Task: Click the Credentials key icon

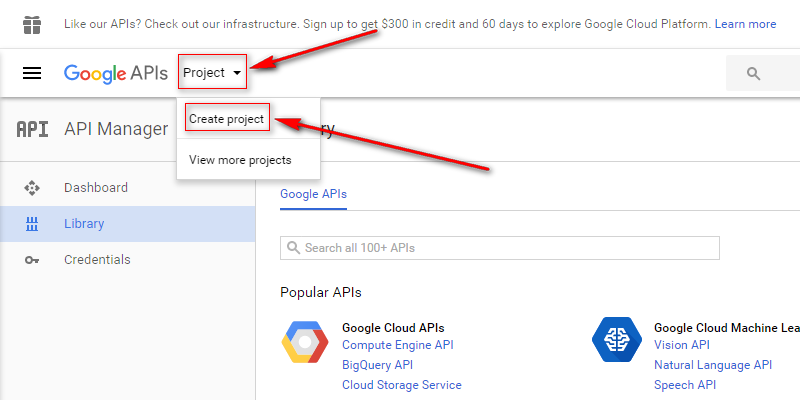Action: pyautogui.click(x=32, y=260)
